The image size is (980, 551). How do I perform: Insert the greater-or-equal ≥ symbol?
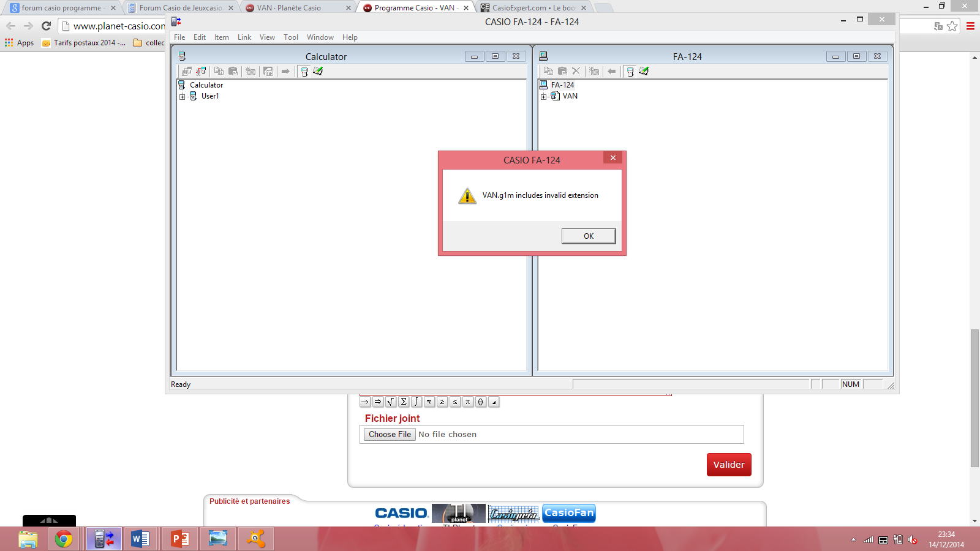(x=442, y=402)
